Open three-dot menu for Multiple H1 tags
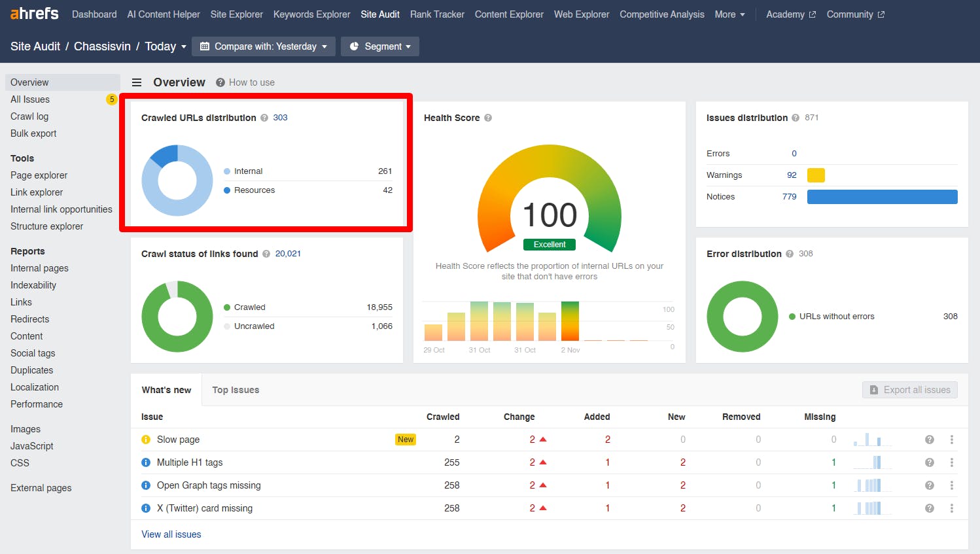 (x=951, y=462)
